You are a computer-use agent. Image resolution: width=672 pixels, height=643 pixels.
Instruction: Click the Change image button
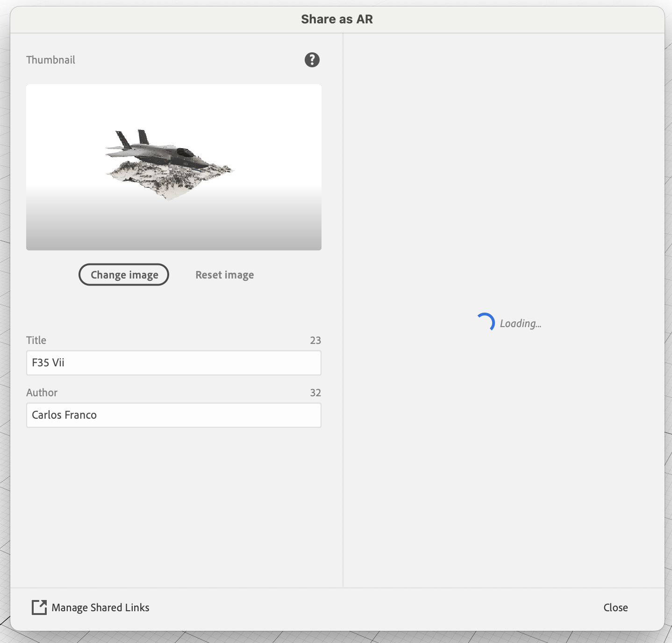point(123,275)
